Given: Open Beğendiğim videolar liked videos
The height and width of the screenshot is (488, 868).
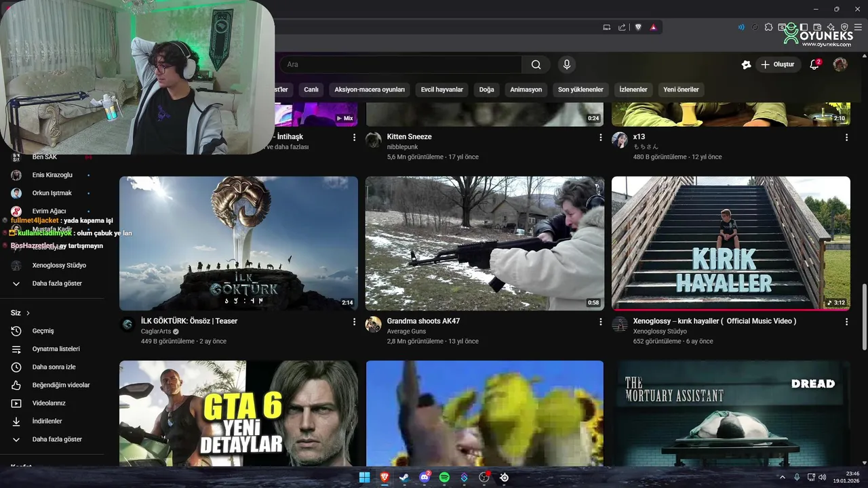Looking at the screenshot, I should click(x=52, y=385).
